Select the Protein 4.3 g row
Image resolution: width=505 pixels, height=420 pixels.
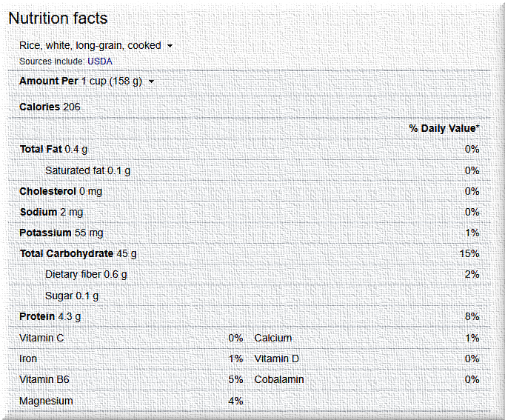click(x=50, y=316)
